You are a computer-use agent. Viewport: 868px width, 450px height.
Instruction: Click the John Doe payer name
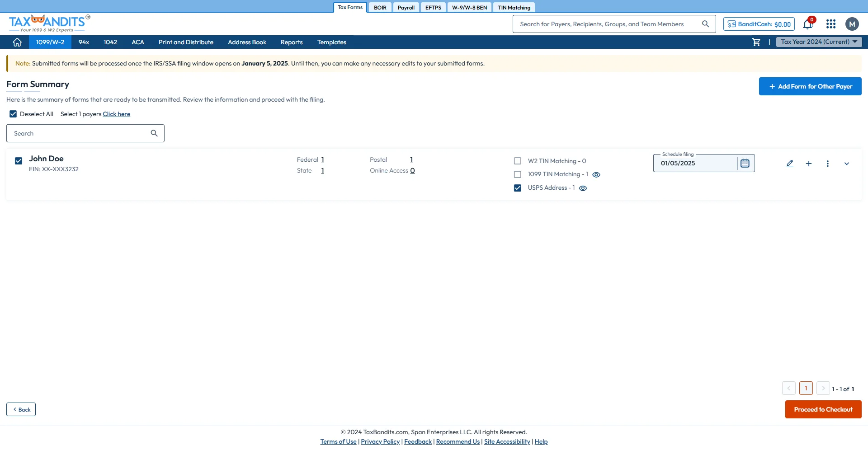point(46,159)
